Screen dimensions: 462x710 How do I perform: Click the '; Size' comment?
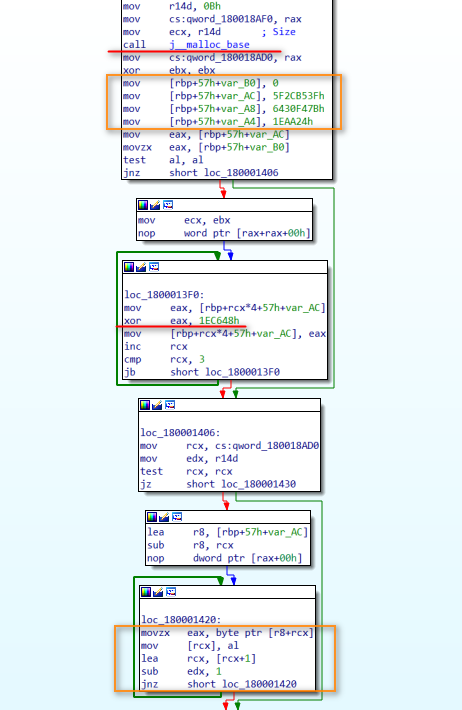(279, 32)
